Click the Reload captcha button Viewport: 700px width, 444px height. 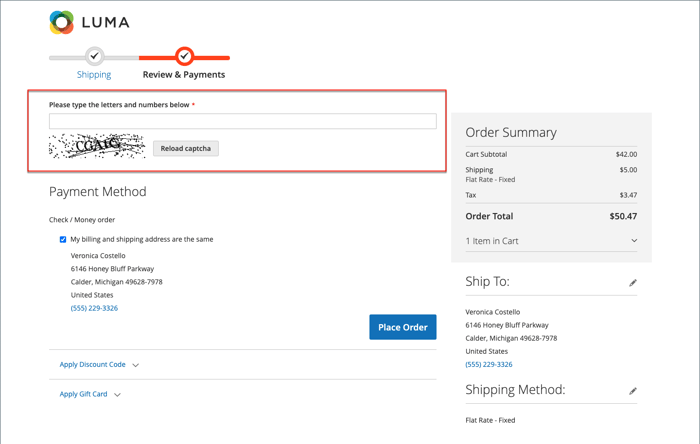tap(186, 148)
